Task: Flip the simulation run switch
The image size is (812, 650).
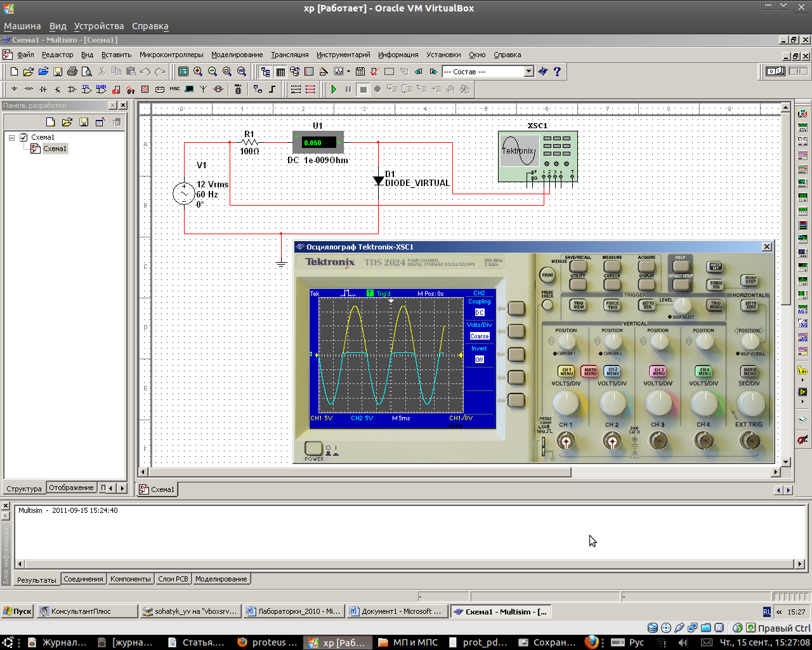Action: click(776, 71)
